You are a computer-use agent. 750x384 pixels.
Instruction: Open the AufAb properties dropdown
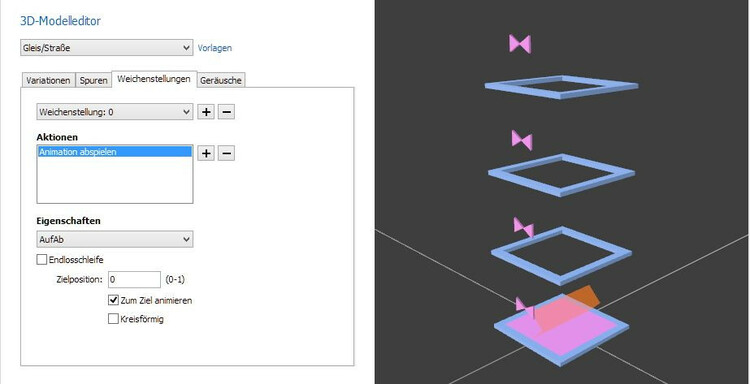click(x=115, y=239)
